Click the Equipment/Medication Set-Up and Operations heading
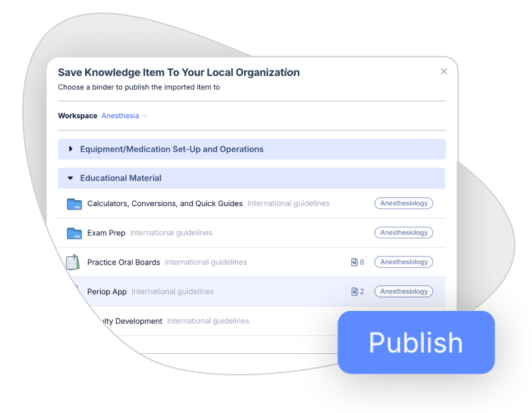532x413 pixels. [172, 149]
